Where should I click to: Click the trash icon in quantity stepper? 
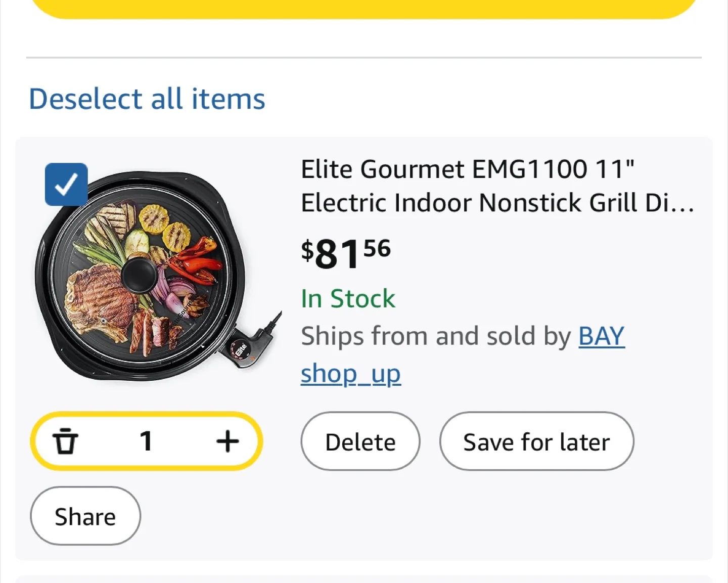tap(66, 441)
